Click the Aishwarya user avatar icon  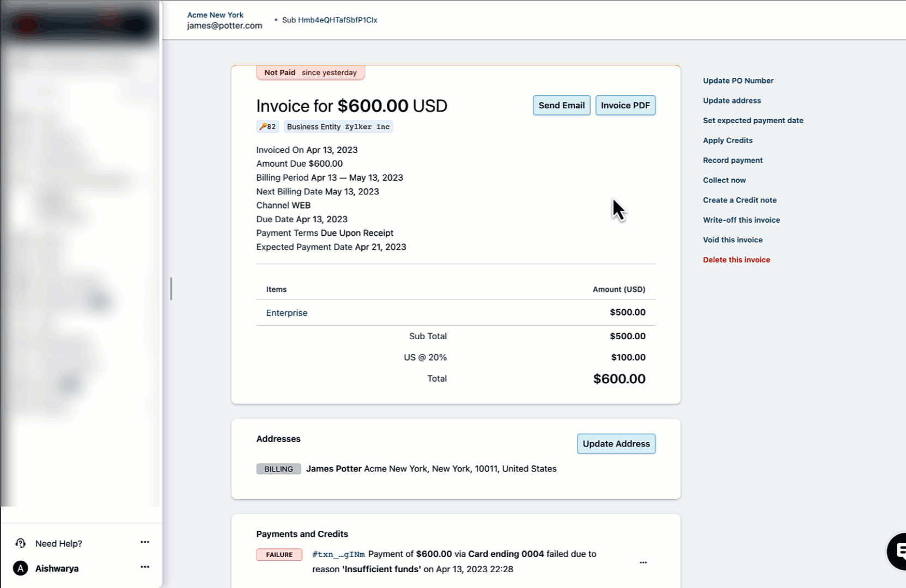(21, 568)
